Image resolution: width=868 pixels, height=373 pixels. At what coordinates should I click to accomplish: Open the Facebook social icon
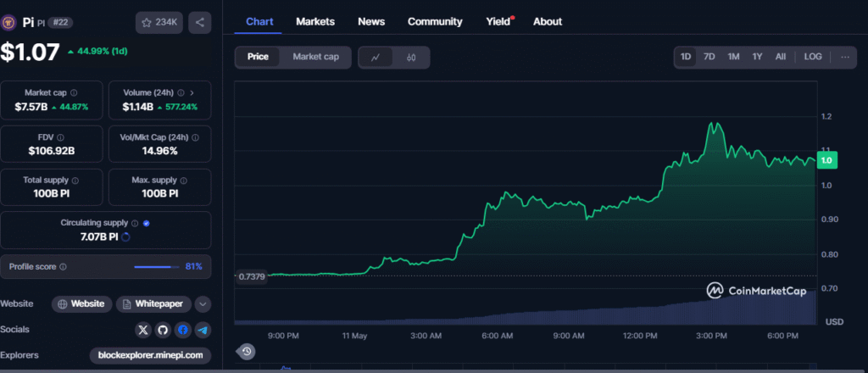click(x=183, y=331)
